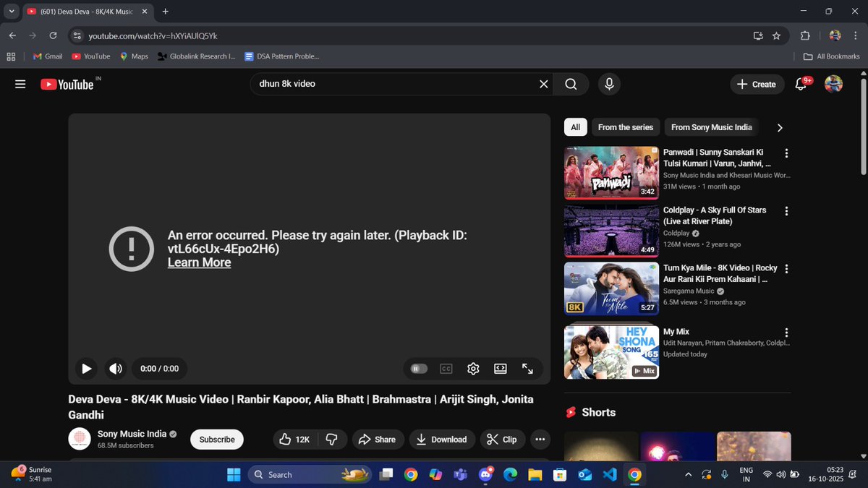
Task: Clear the search box with the X
Action: 544,85
